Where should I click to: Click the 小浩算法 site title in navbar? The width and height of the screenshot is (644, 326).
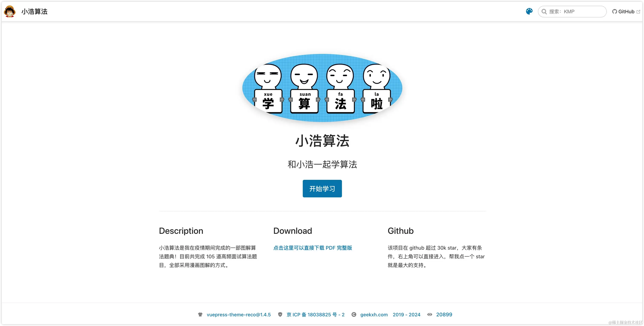click(x=34, y=11)
